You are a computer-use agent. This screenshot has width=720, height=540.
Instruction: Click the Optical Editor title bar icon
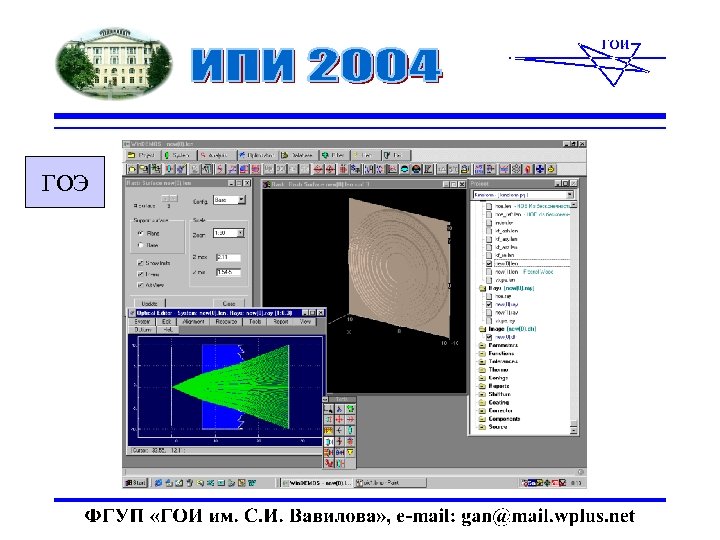pos(132,313)
